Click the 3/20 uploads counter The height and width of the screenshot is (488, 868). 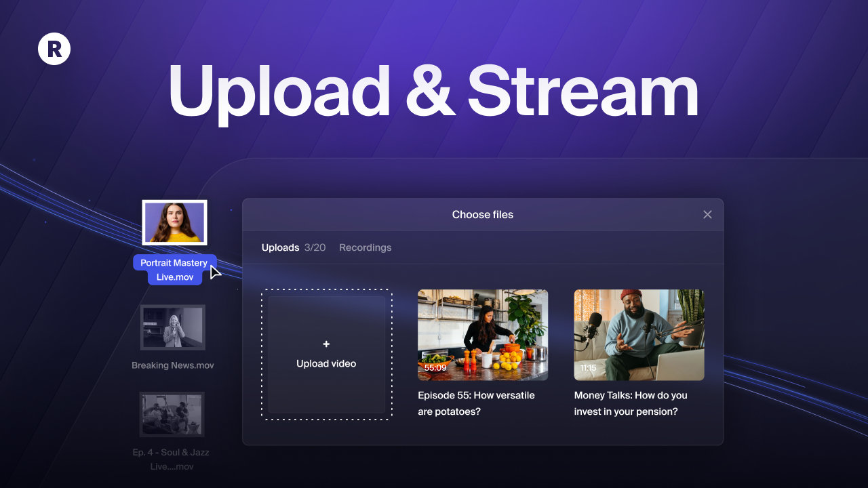(x=315, y=247)
